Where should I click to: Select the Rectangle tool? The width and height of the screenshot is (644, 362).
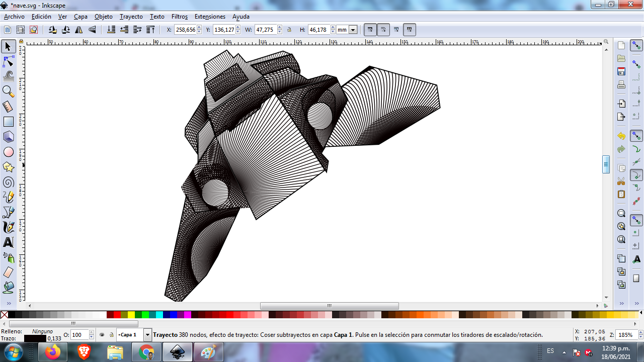(9, 122)
